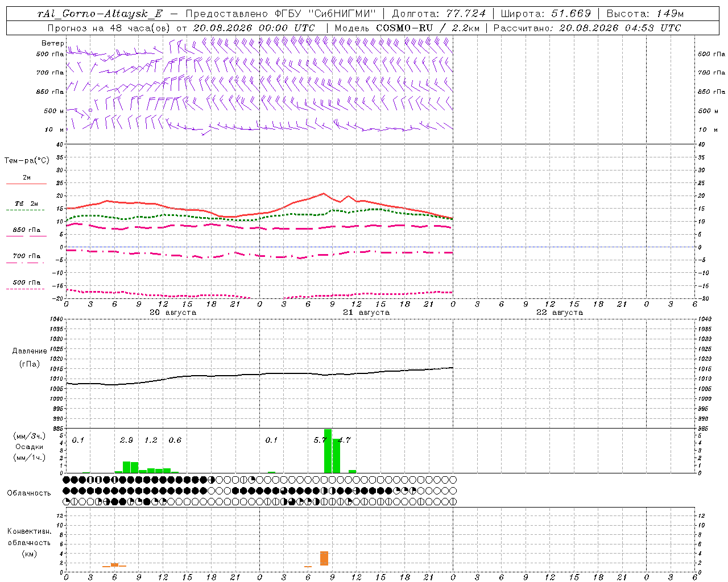Select the 700 гПа dash-dot legend entry
The width and height of the screenshot is (728, 582).
[26, 257]
